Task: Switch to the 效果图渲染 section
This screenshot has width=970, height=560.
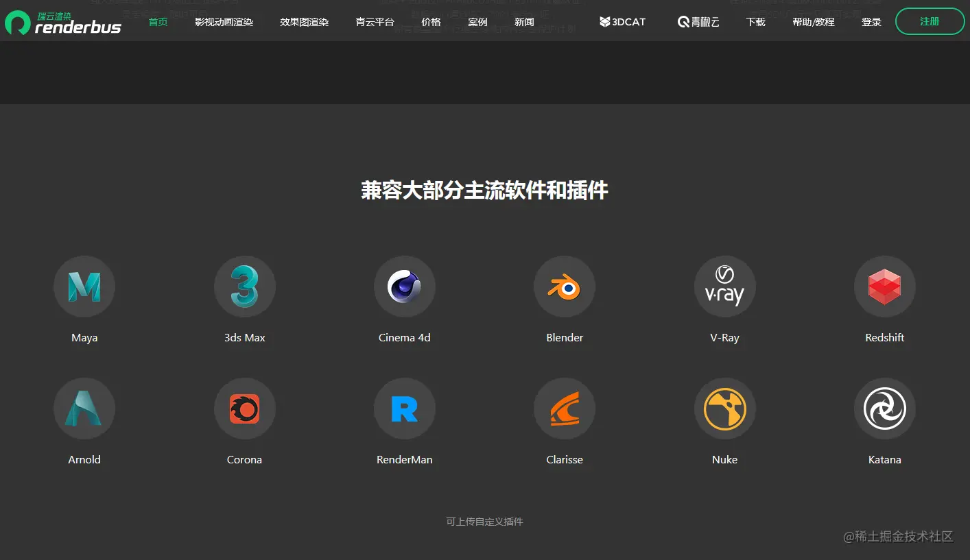Action: [x=304, y=21]
